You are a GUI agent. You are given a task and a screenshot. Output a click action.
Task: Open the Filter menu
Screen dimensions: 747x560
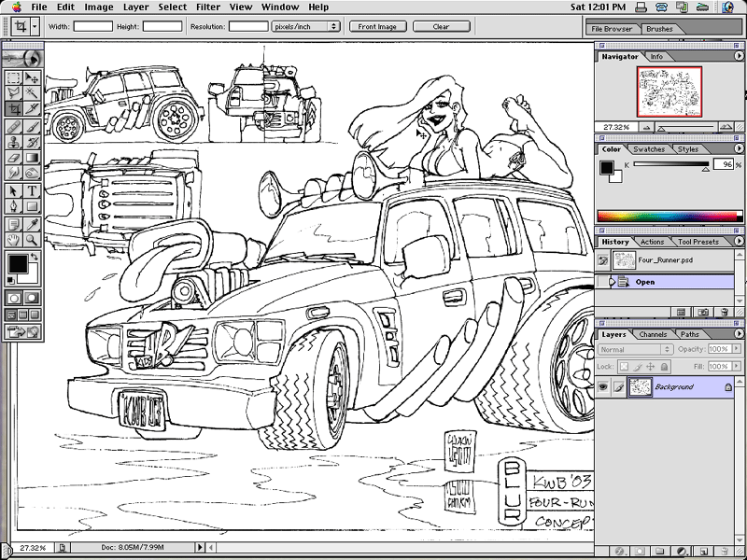click(208, 7)
